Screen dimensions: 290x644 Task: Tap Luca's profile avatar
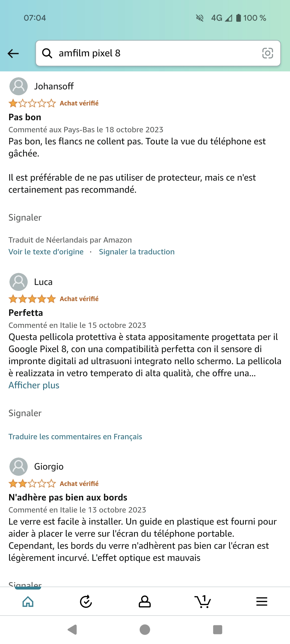pyautogui.click(x=19, y=282)
